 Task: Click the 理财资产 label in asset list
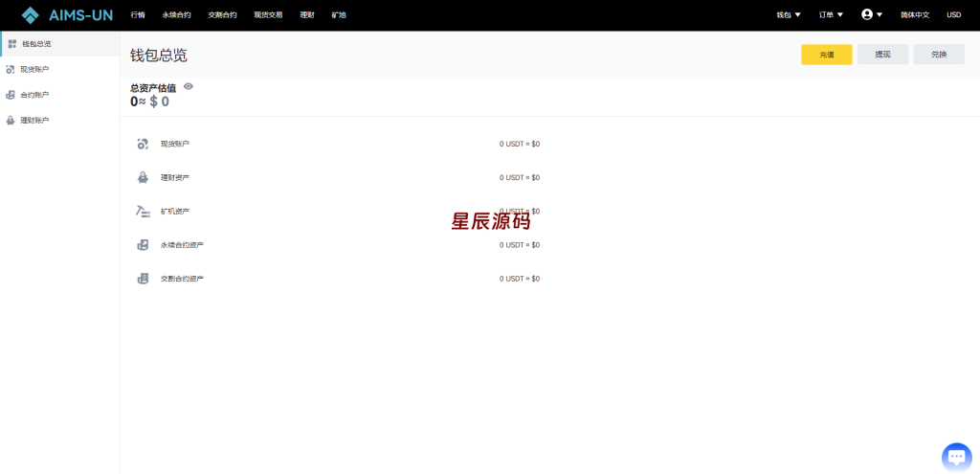pyautogui.click(x=174, y=177)
